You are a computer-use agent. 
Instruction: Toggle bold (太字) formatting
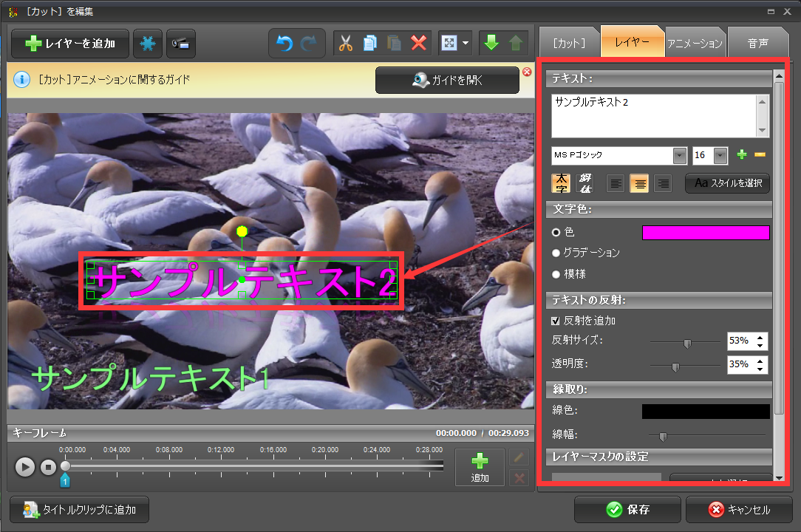coord(561,183)
